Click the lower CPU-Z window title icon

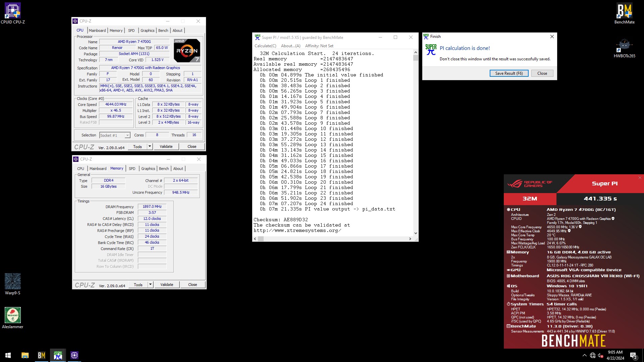pos(76,159)
